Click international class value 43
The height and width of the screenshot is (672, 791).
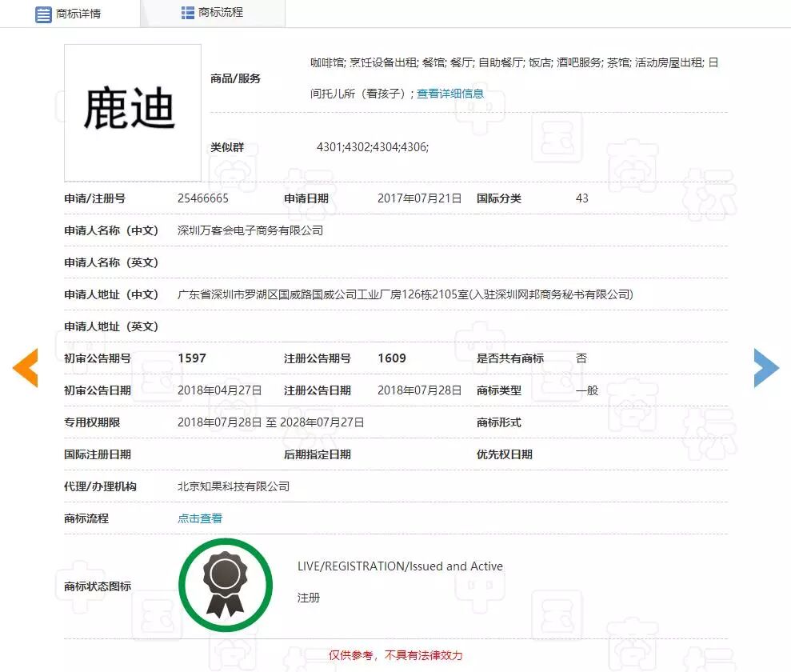click(581, 198)
